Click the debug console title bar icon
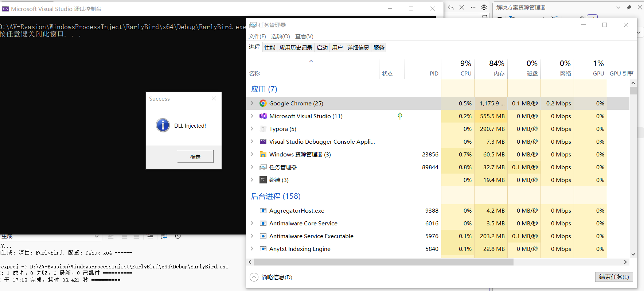The image size is (644, 291). (x=5, y=9)
